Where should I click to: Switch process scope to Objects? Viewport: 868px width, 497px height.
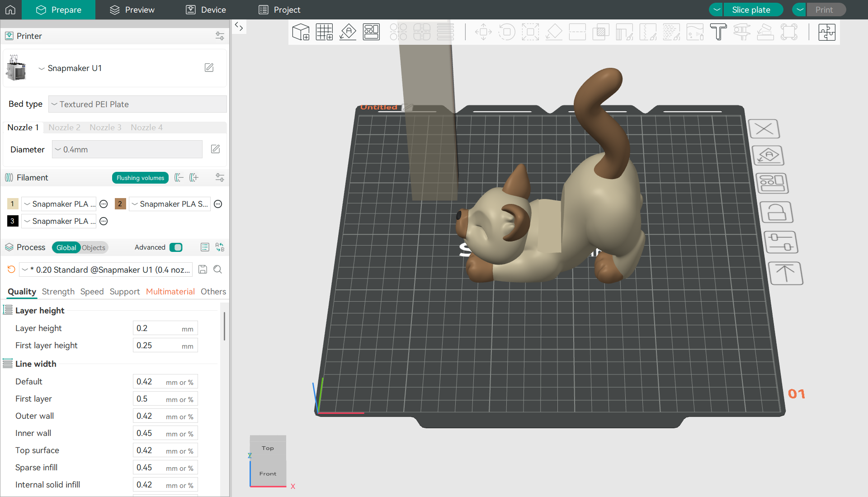[x=94, y=248]
